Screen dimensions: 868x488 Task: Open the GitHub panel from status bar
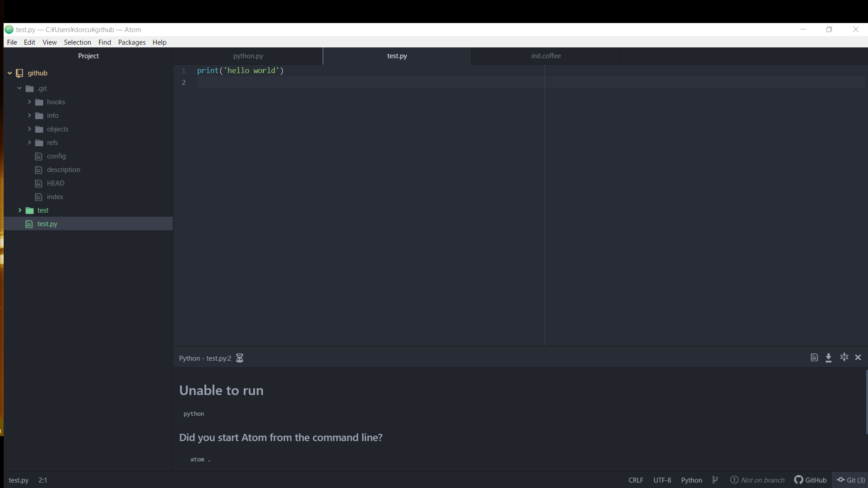(x=811, y=480)
